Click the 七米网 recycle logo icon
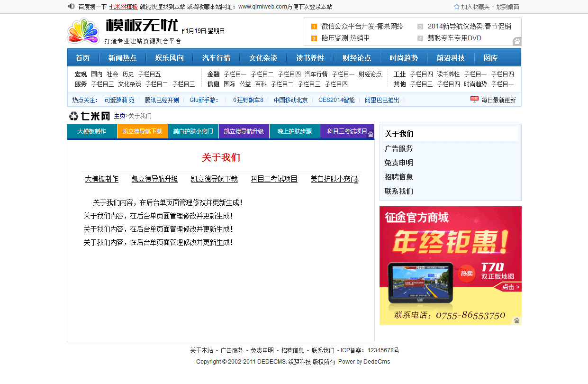Viewport: 588px width, 384px height. tap(74, 116)
